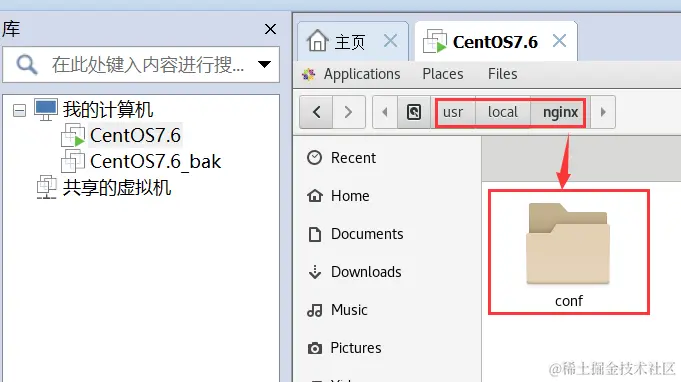Select the CentOS7.6_bak virtual machine entry

pyautogui.click(x=155, y=161)
